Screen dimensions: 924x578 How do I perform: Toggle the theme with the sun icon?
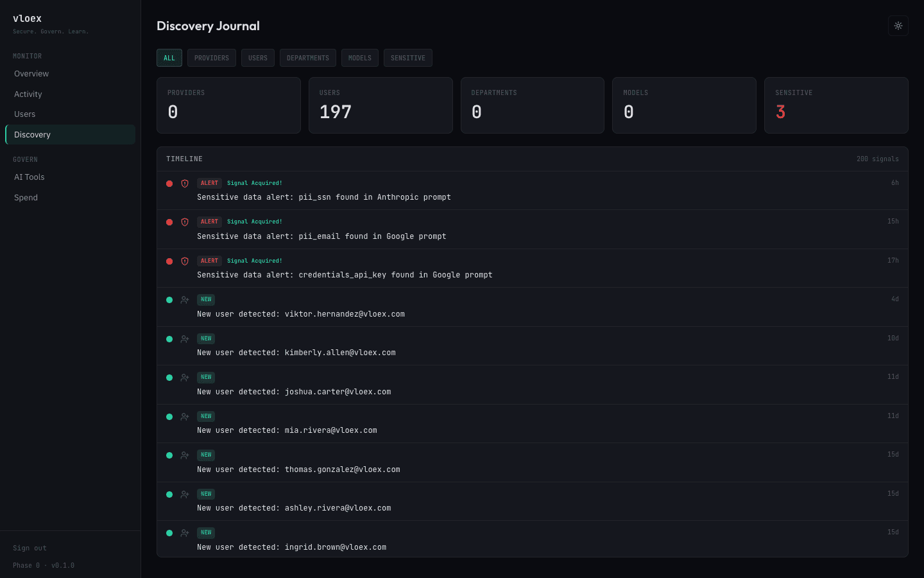pyautogui.click(x=898, y=26)
